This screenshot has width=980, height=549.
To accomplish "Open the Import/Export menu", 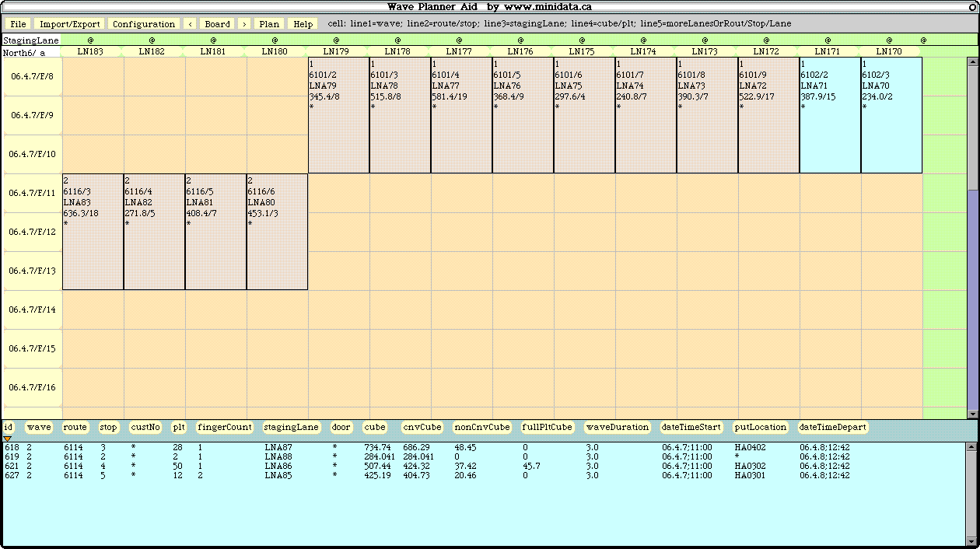I will [x=70, y=24].
